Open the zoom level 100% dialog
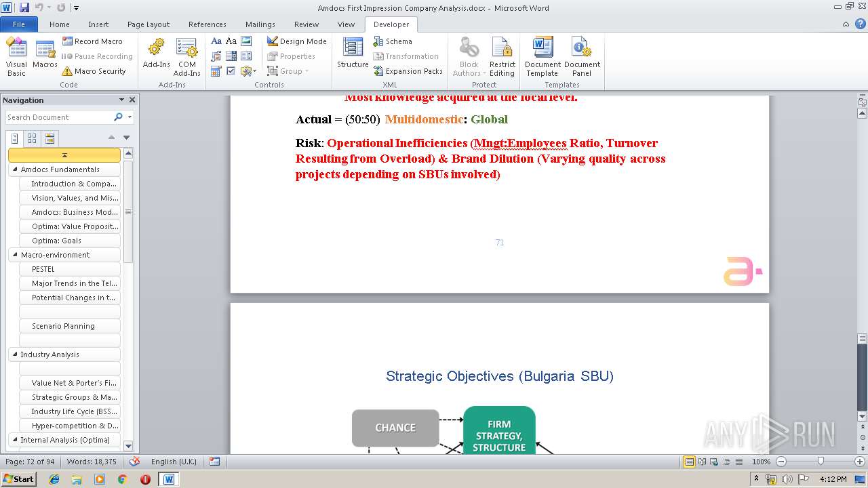868x488 pixels. [762, 462]
